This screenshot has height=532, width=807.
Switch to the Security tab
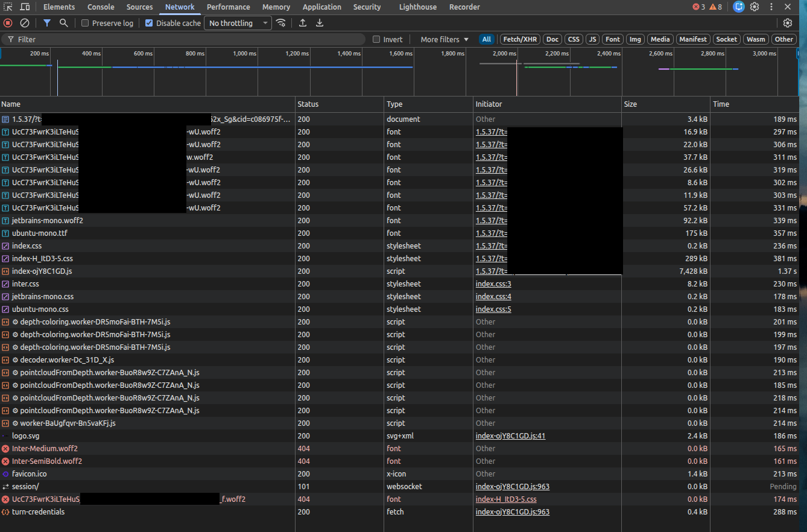point(367,7)
